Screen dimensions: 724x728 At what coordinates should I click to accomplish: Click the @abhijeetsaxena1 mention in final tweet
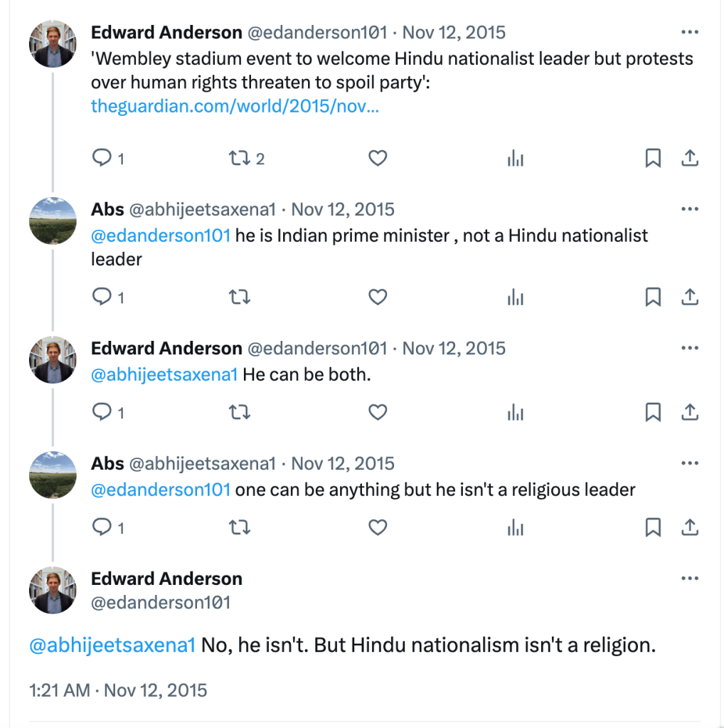112,645
